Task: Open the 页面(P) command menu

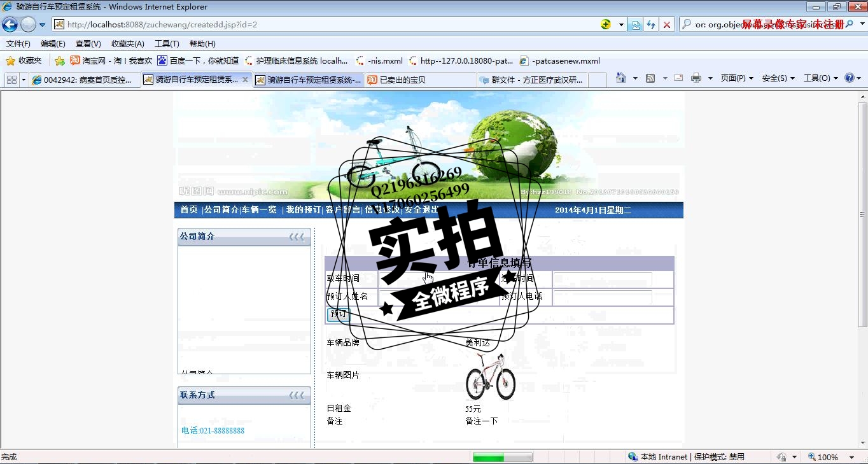Action: [737, 78]
